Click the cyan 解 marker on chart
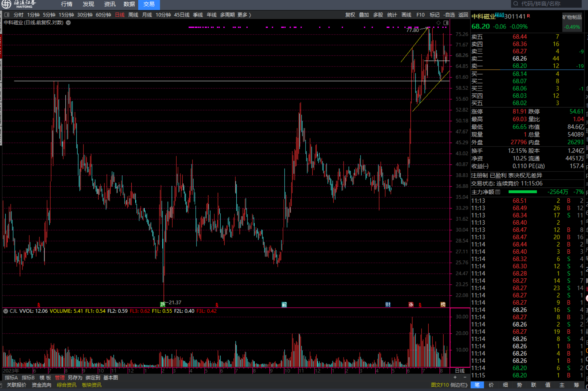This screenshot has width=588, height=391. [284, 305]
